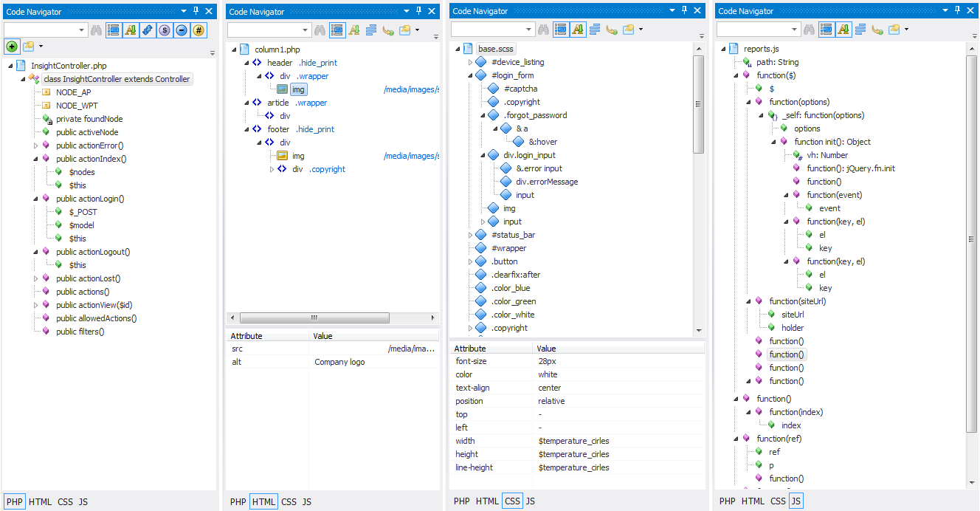Click the horizontal scrollbar under the column1.php tree
980x511 pixels.
tap(313, 318)
